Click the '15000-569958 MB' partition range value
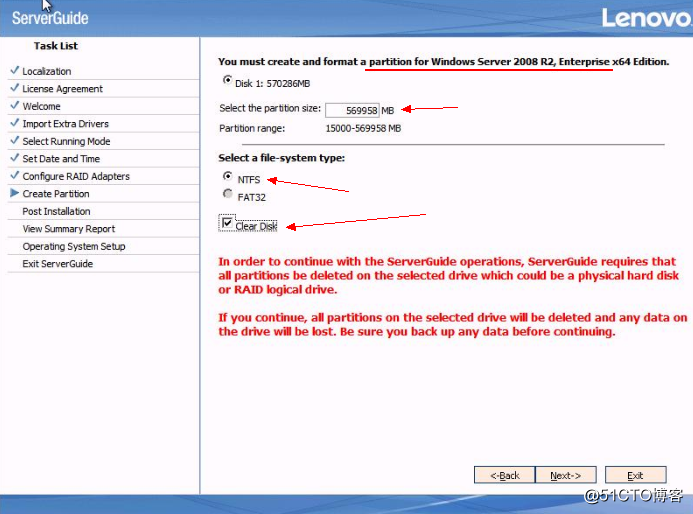This screenshot has width=693, height=514. (363, 129)
